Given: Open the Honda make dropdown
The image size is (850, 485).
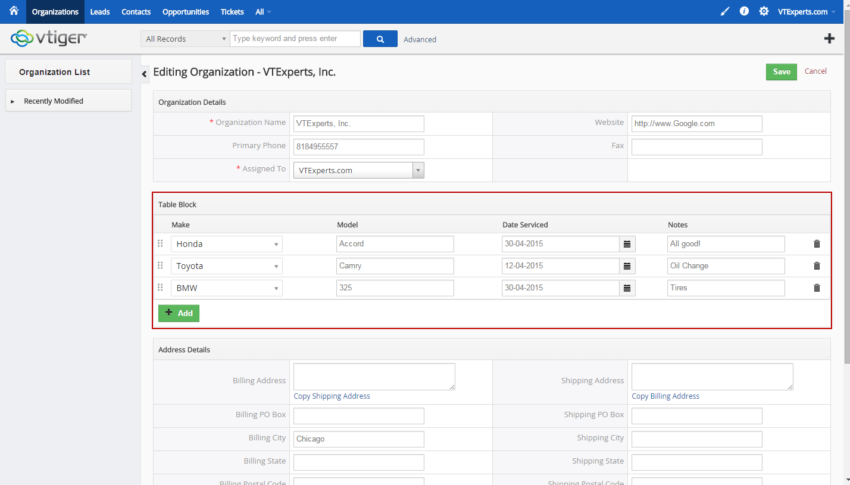Looking at the screenshot, I should 227,244.
